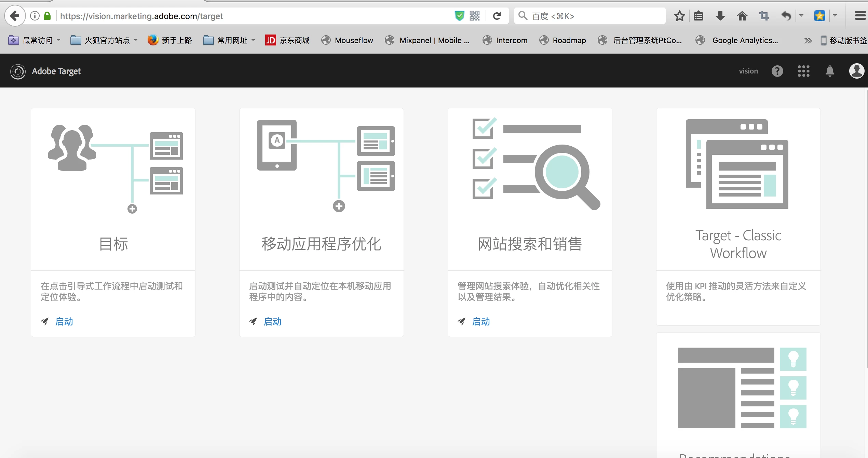The width and height of the screenshot is (868, 458).
Task: Click the Adobe Target logo icon
Action: point(18,71)
